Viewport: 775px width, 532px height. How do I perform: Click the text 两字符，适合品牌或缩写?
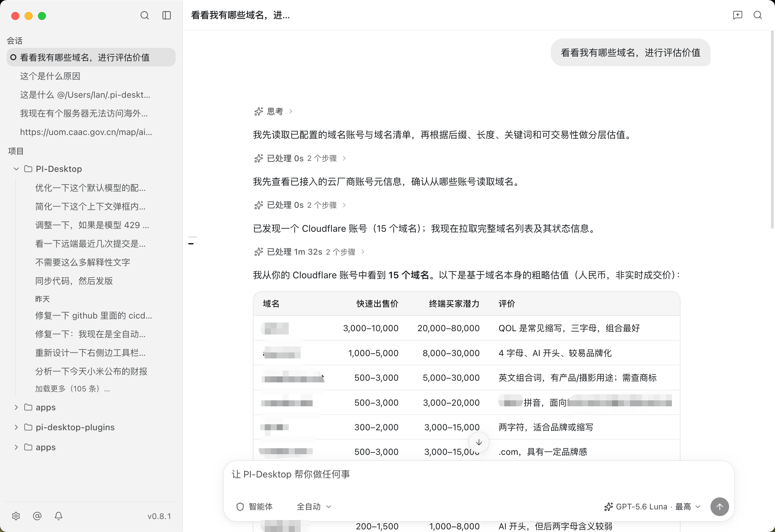tap(546, 427)
